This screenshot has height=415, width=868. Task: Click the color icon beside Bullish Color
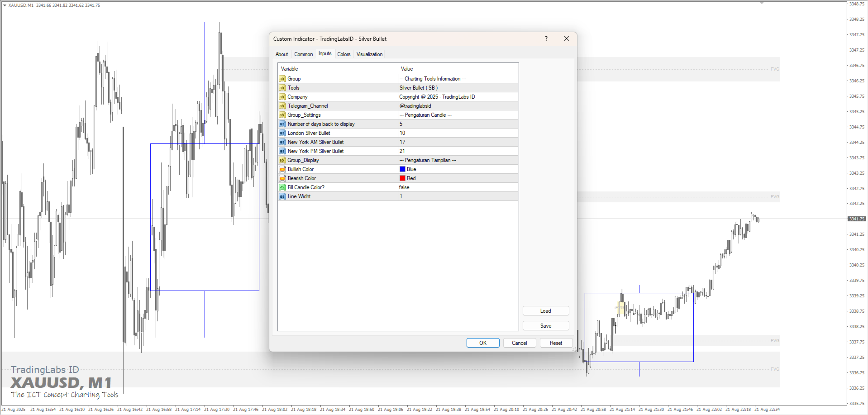[282, 169]
